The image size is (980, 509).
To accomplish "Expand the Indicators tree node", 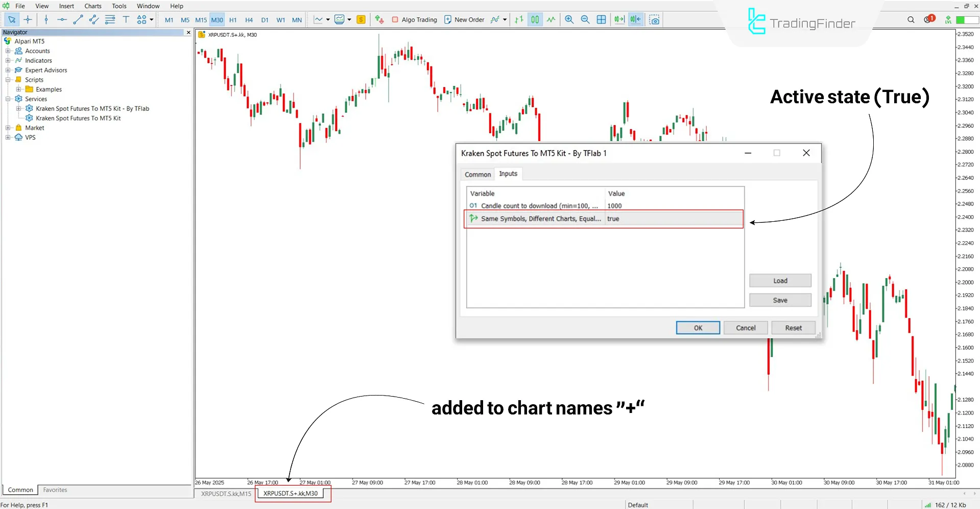I will (x=8, y=60).
